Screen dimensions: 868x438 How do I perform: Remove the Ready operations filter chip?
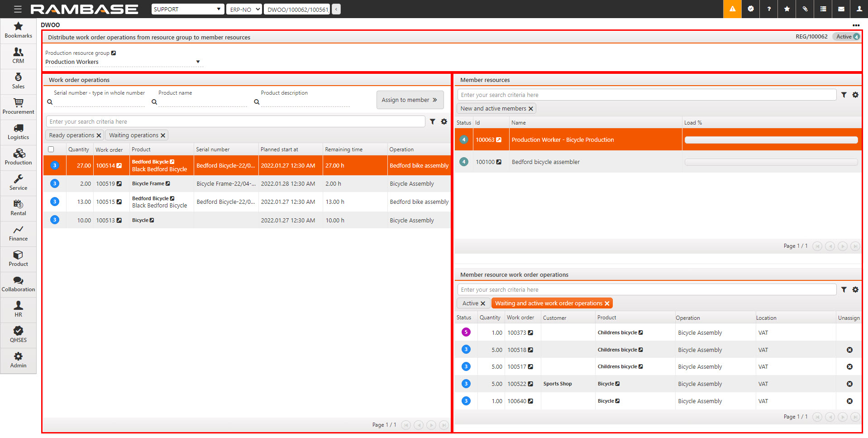click(99, 135)
